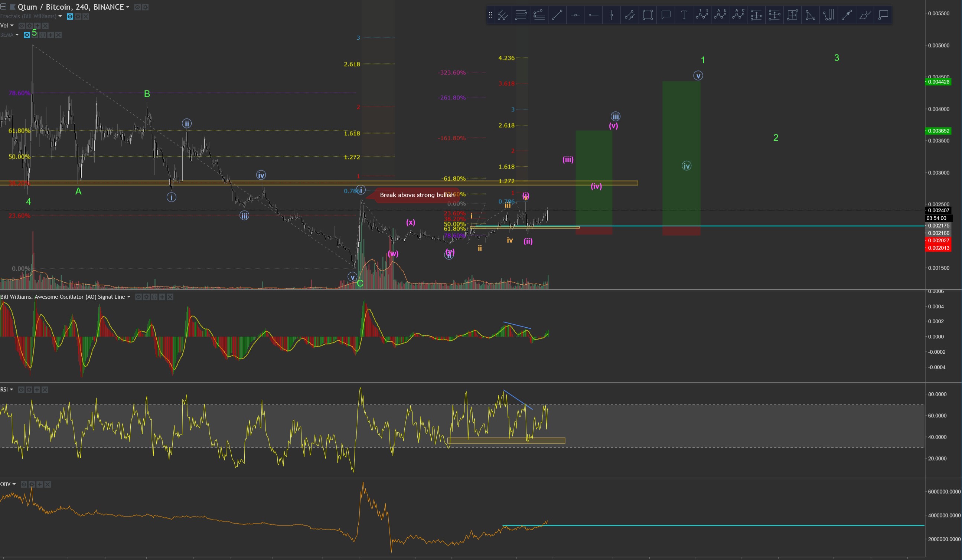Open the Qtum / Bitcoin title dropdown arrow
The height and width of the screenshot is (560, 962).
coord(127,7)
